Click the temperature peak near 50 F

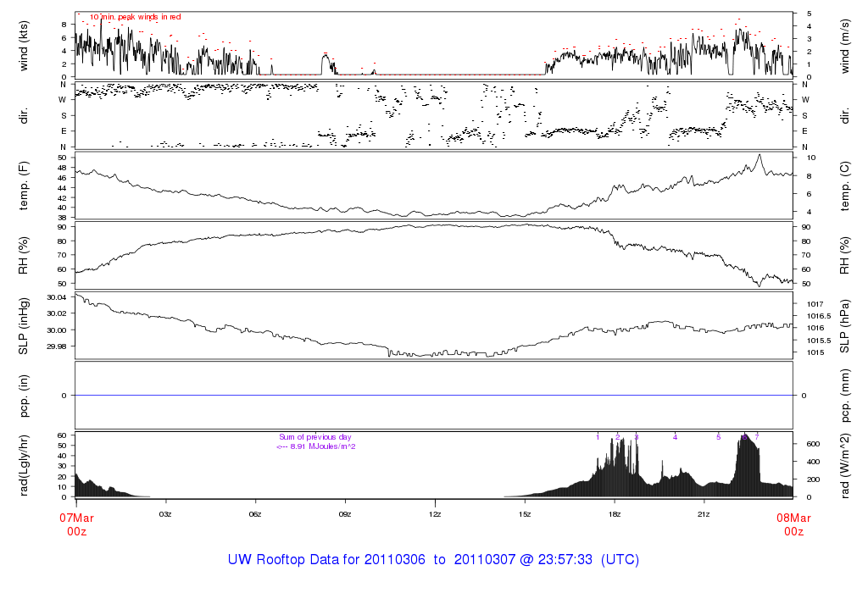[x=759, y=155]
